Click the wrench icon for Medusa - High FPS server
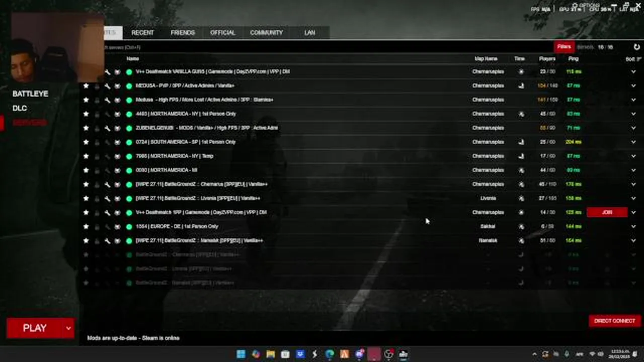This screenshot has width=644, height=362. (107, 100)
